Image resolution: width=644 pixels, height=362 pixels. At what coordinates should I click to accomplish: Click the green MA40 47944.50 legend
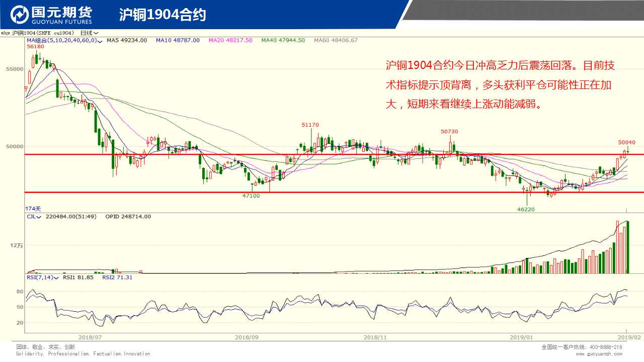click(283, 40)
